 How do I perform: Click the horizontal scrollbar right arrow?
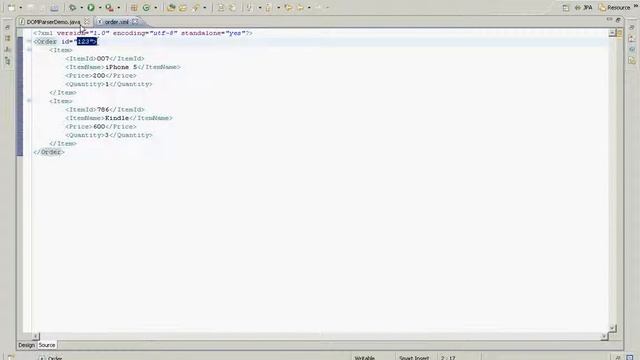tap(604, 336)
